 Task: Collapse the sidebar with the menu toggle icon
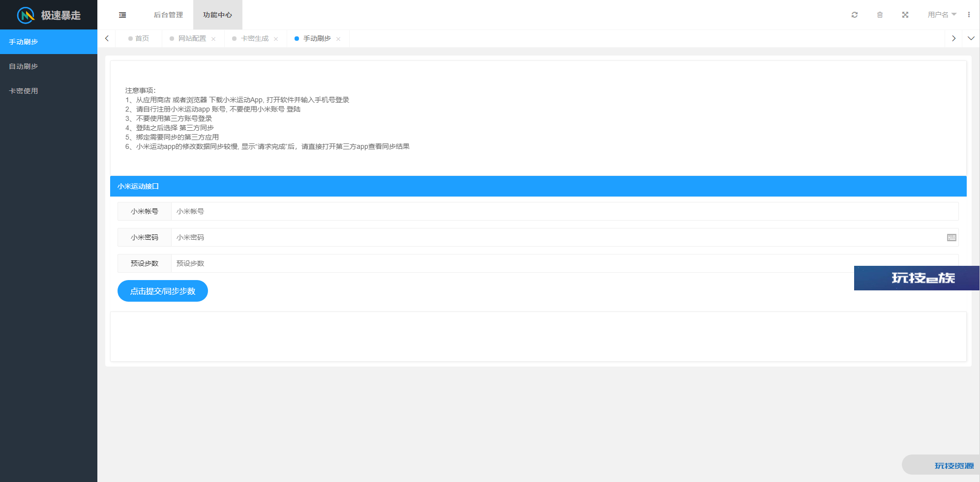click(x=122, y=15)
